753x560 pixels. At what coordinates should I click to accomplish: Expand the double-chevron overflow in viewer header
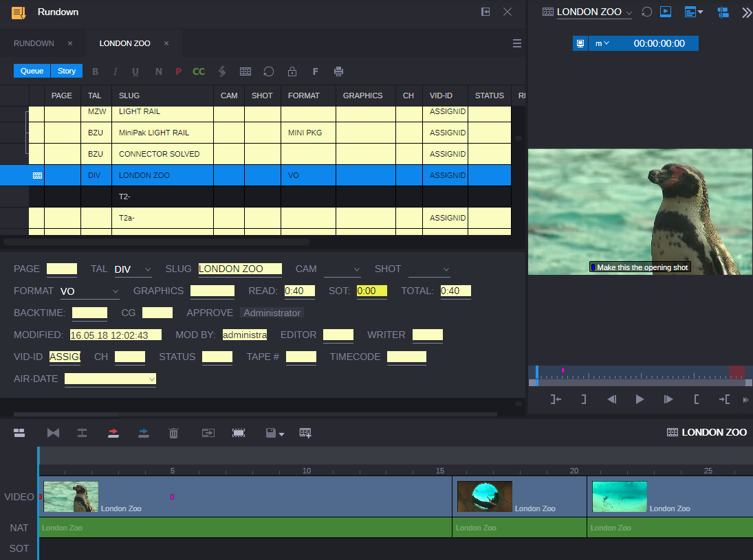747,12
